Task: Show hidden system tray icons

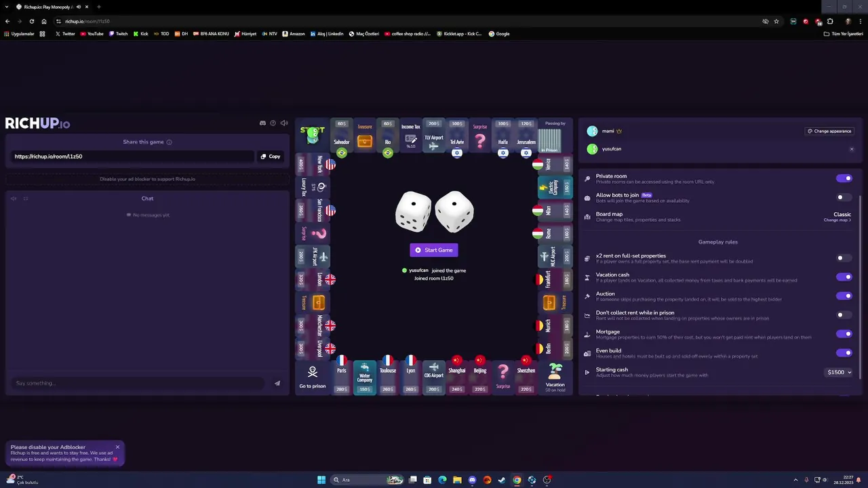Action: tap(795, 480)
